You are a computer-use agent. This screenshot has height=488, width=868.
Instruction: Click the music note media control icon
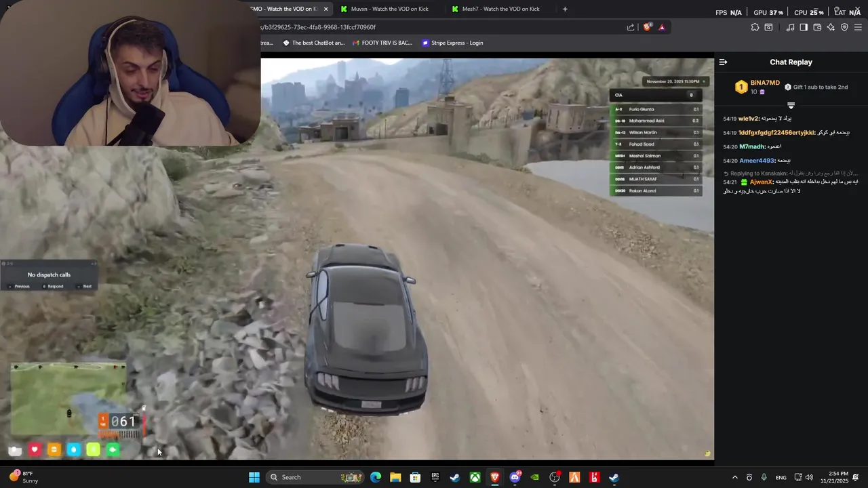point(790,27)
